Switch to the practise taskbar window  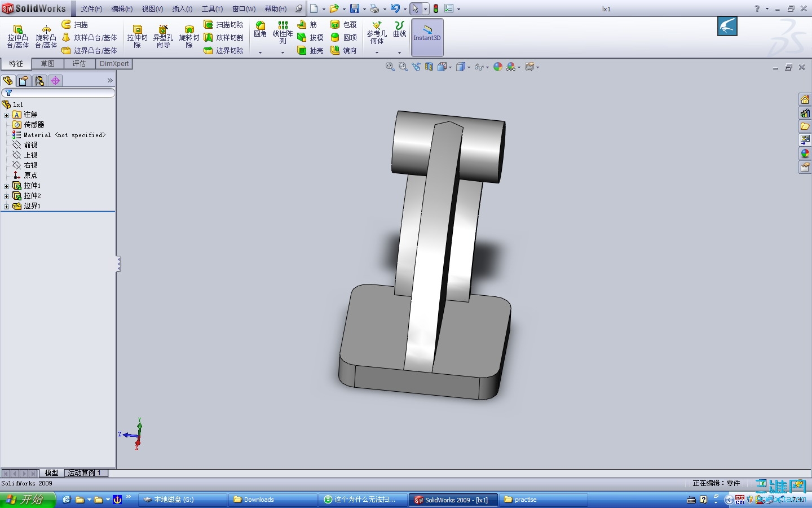[543, 500]
